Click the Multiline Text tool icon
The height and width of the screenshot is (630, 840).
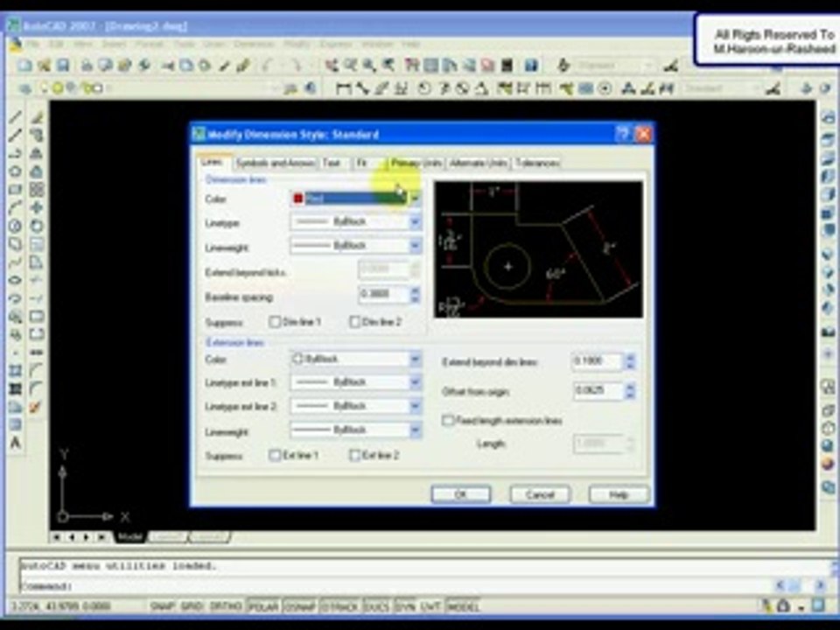15,443
